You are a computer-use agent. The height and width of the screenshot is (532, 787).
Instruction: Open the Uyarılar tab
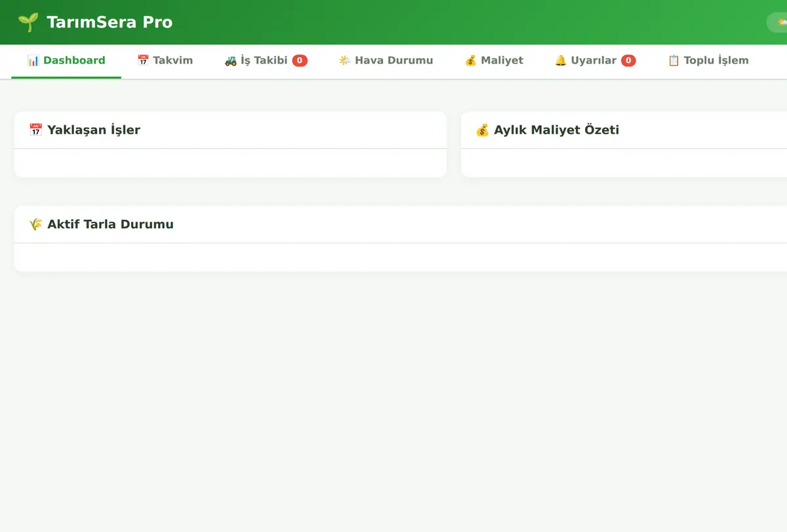595,61
